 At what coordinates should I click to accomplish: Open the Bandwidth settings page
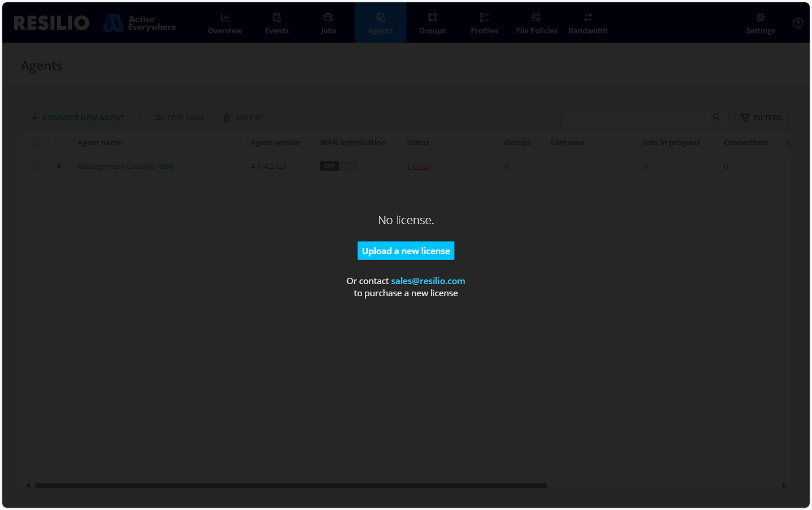(588, 24)
